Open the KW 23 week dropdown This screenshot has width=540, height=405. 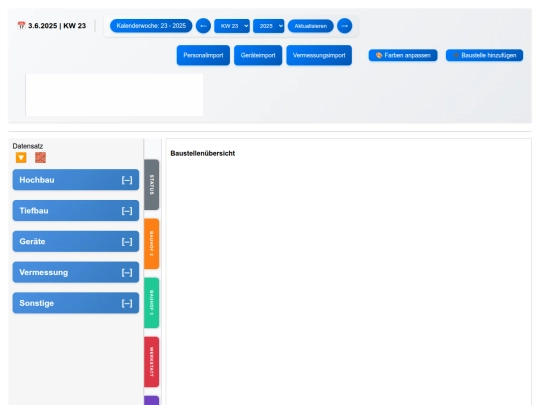pos(232,26)
